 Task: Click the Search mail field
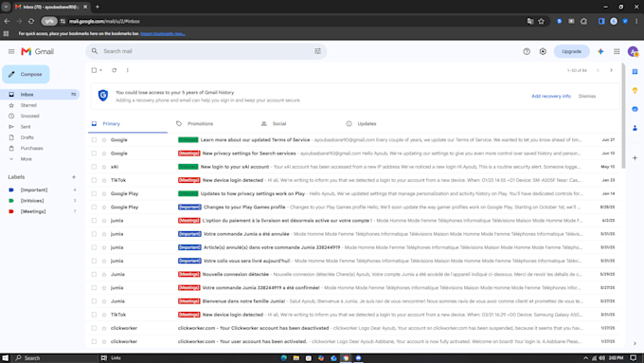pos(206,51)
